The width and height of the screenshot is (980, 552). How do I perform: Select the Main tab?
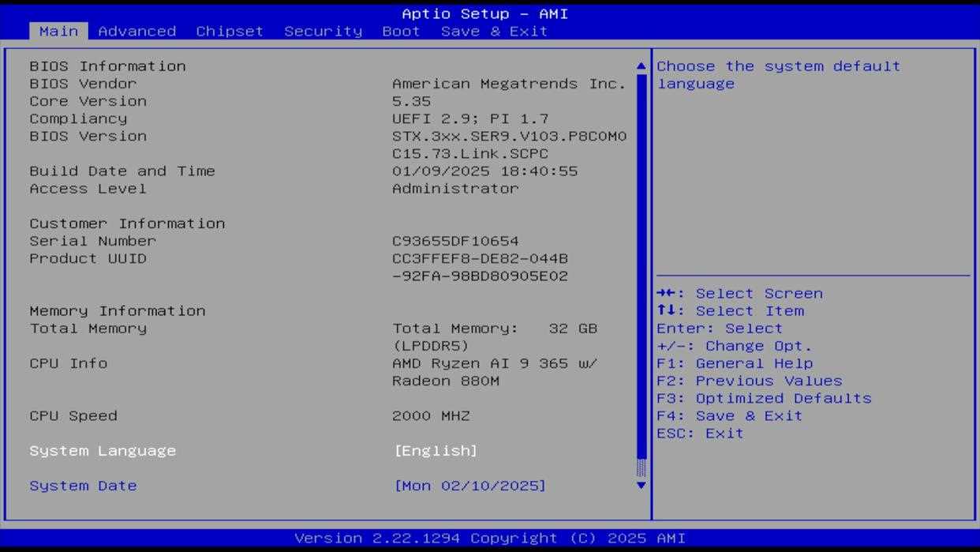[58, 32]
